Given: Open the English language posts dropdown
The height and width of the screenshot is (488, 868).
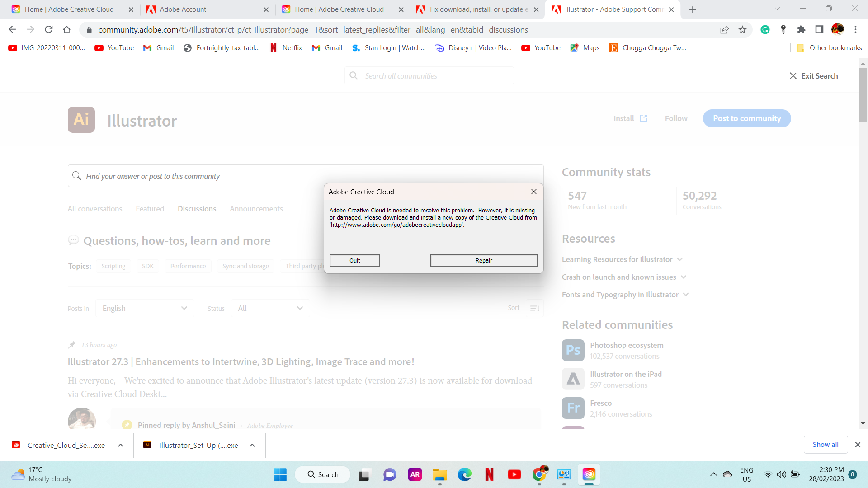Looking at the screenshot, I should point(144,308).
